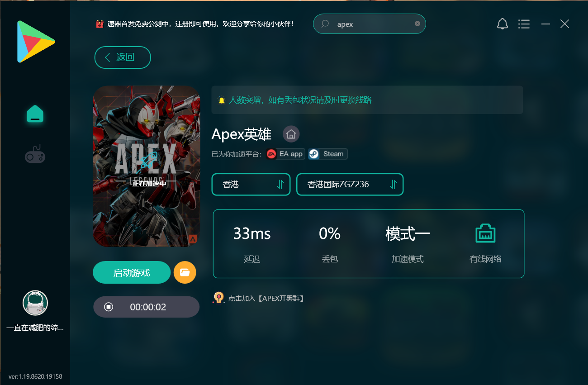
Task: Click the app logo at top left
Action: pyautogui.click(x=35, y=41)
